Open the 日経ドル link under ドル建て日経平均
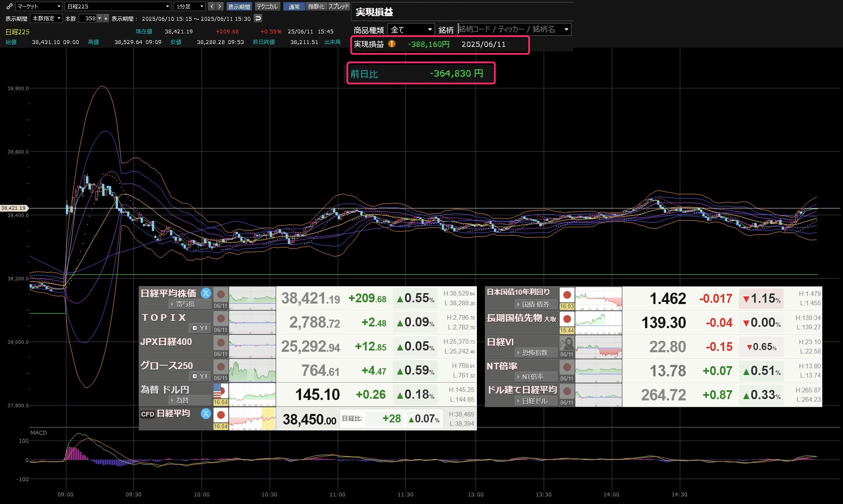 click(x=536, y=400)
